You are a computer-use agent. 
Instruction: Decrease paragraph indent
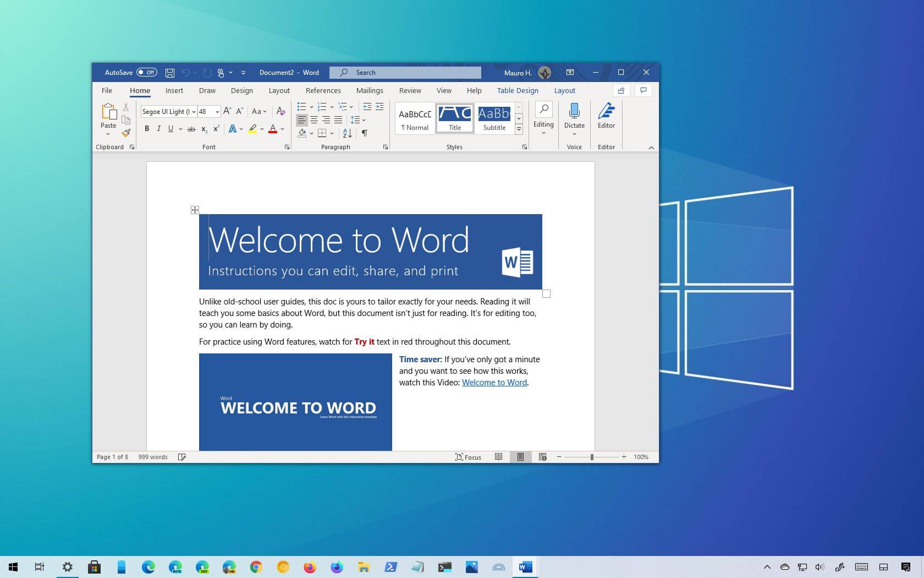point(367,107)
